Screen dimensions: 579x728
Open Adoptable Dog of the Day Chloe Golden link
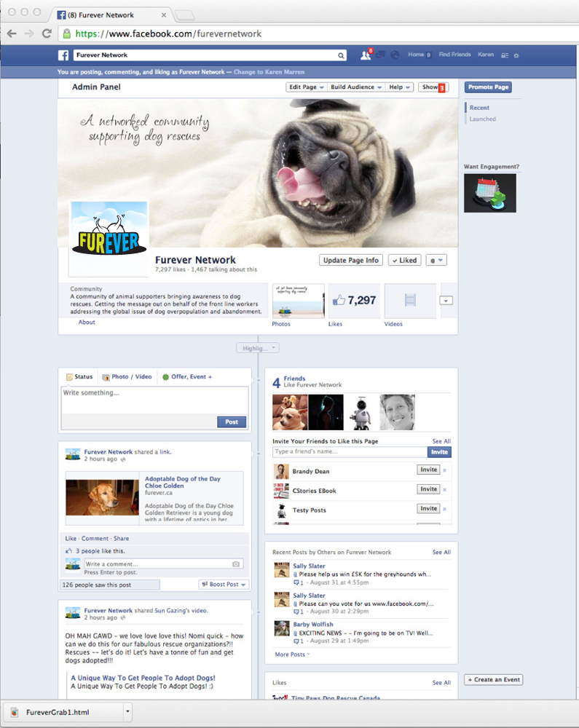click(183, 482)
